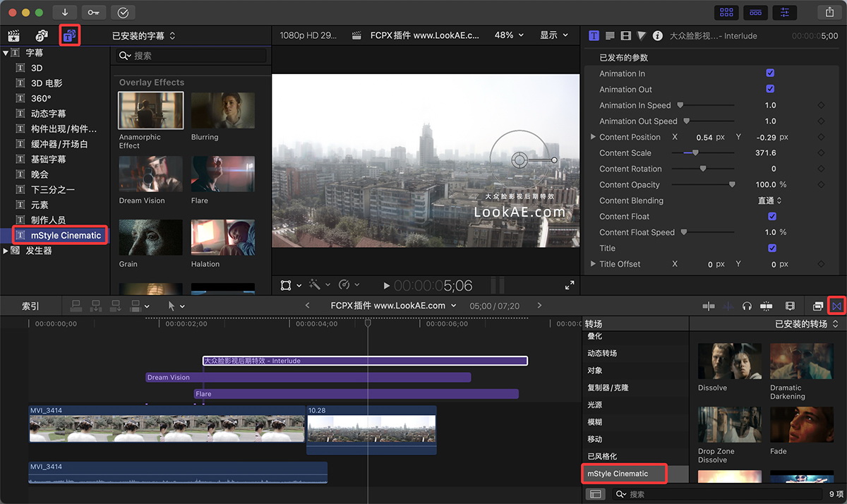Expand the 发生器 category
This screenshot has height=504, width=847.
coord(6,251)
